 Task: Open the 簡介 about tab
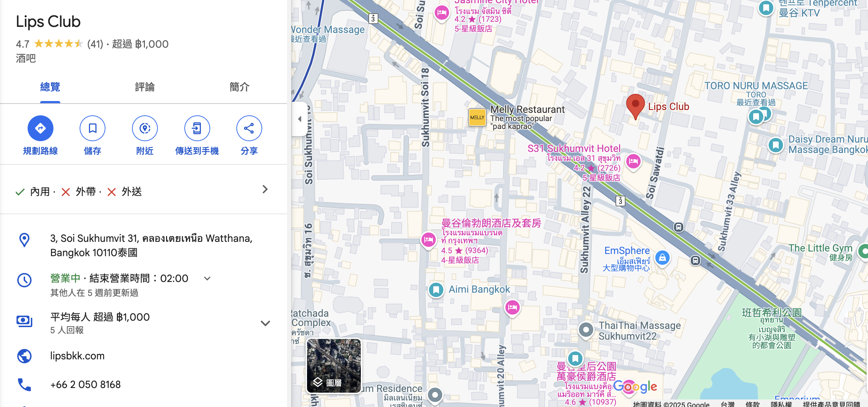coord(239,87)
